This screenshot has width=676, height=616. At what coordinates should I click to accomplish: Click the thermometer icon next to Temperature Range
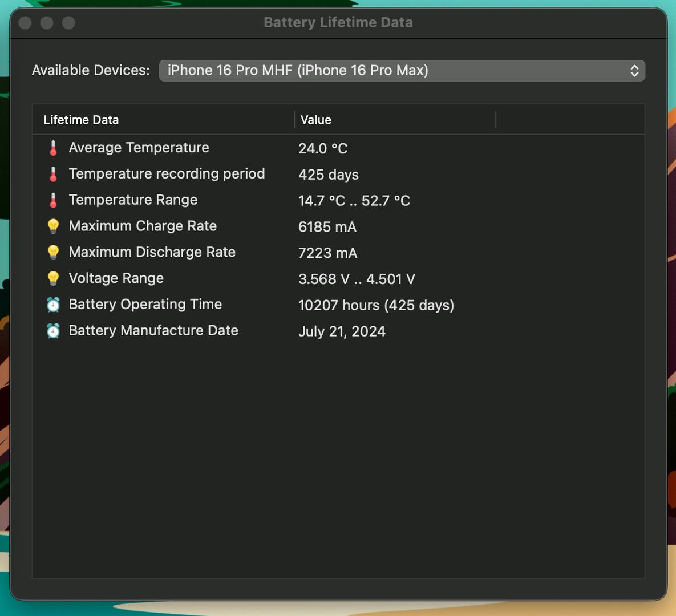click(53, 200)
